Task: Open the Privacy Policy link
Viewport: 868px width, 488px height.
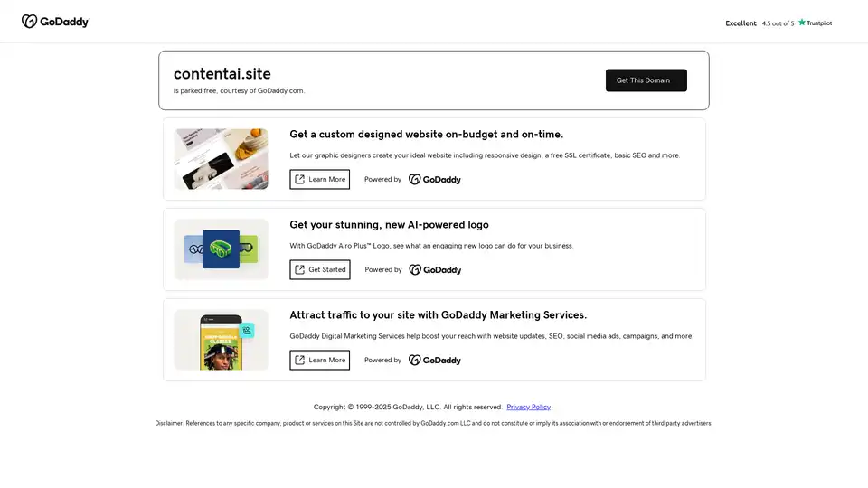Action: [x=528, y=407]
